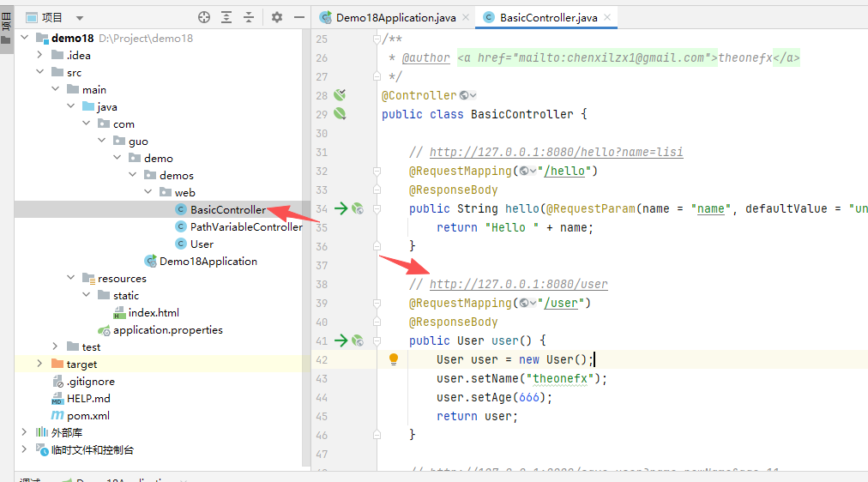Toggle fold marker for user() method
The width and height of the screenshot is (868, 482).
377,340
